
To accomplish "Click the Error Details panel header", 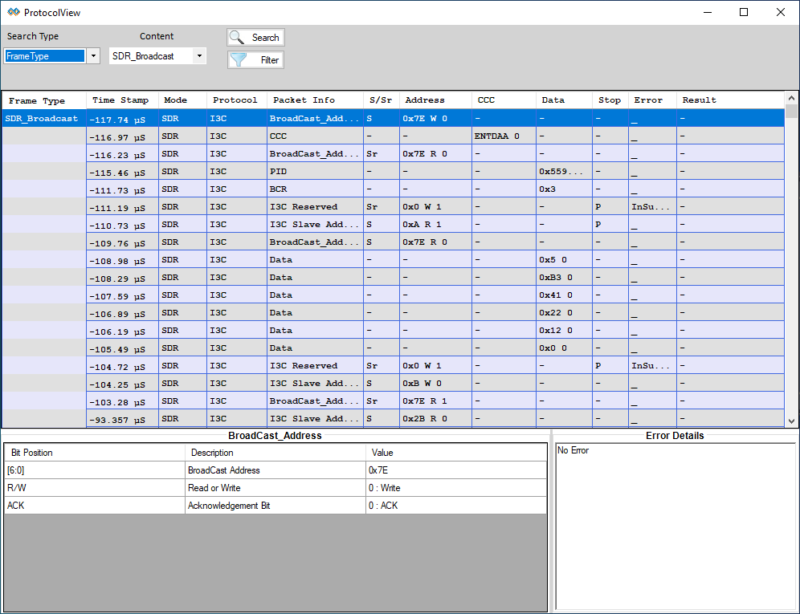I will (674, 435).
